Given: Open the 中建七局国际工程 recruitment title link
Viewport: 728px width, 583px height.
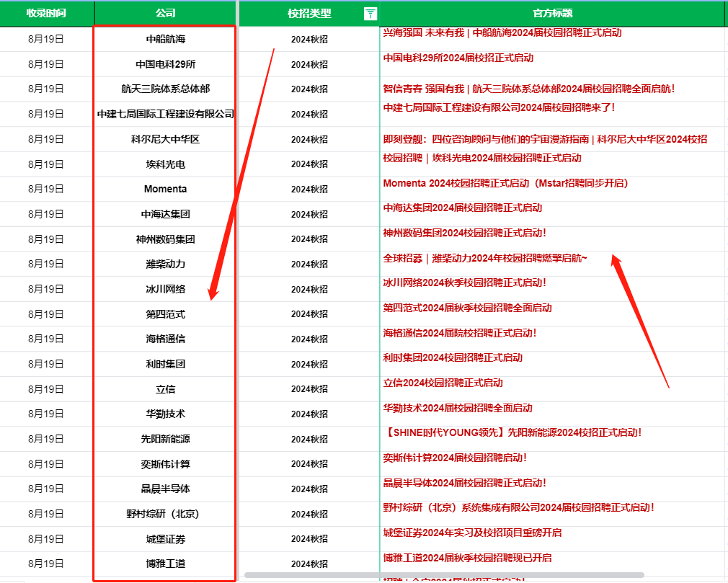Looking at the screenshot, I should click(x=499, y=107).
